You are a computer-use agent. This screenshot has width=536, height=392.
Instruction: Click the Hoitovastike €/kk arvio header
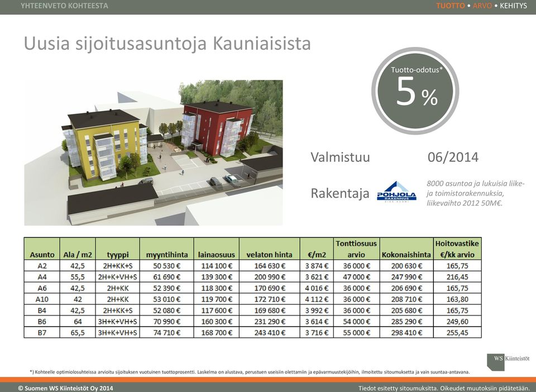point(457,249)
